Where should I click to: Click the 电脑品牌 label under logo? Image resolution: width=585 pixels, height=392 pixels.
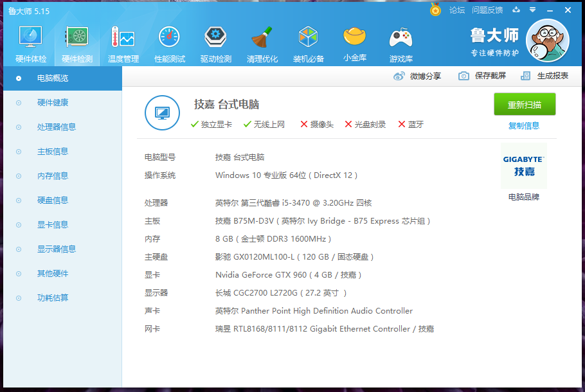pyautogui.click(x=524, y=197)
